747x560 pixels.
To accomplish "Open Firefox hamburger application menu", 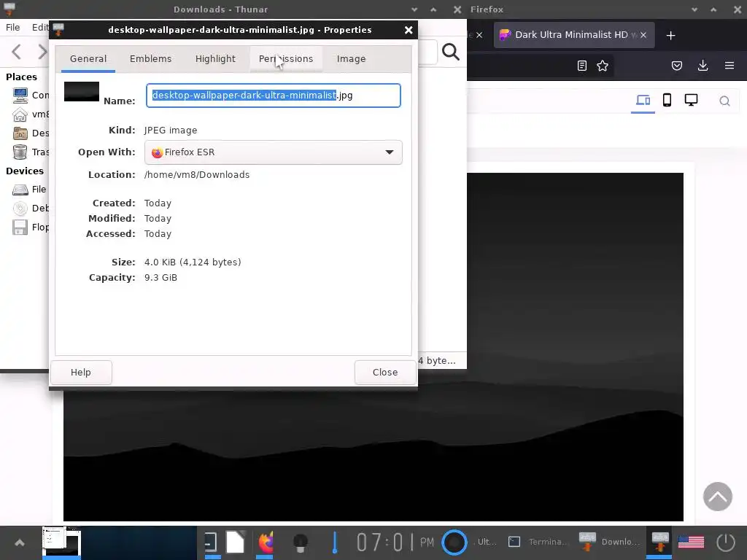I will tap(729, 66).
